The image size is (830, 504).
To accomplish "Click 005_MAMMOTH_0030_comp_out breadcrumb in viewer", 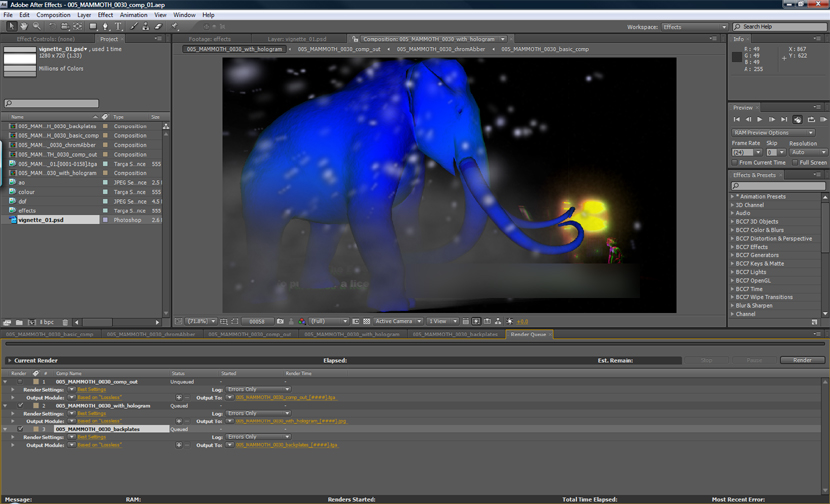I will pos(339,49).
